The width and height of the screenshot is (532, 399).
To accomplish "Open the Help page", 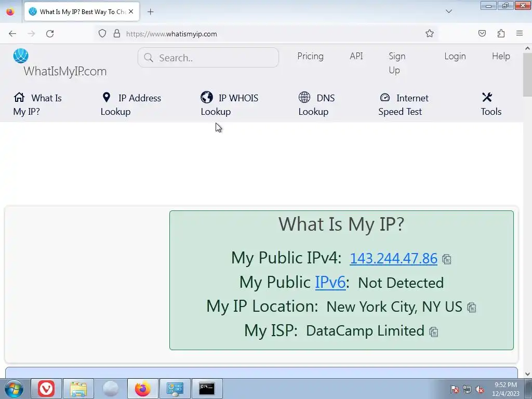I will (x=501, y=56).
